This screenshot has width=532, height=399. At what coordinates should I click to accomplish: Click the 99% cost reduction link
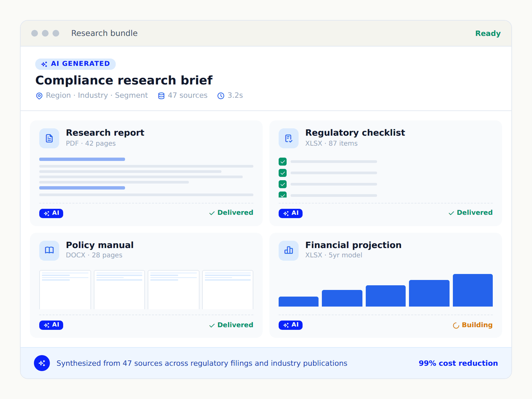[458, 363]
